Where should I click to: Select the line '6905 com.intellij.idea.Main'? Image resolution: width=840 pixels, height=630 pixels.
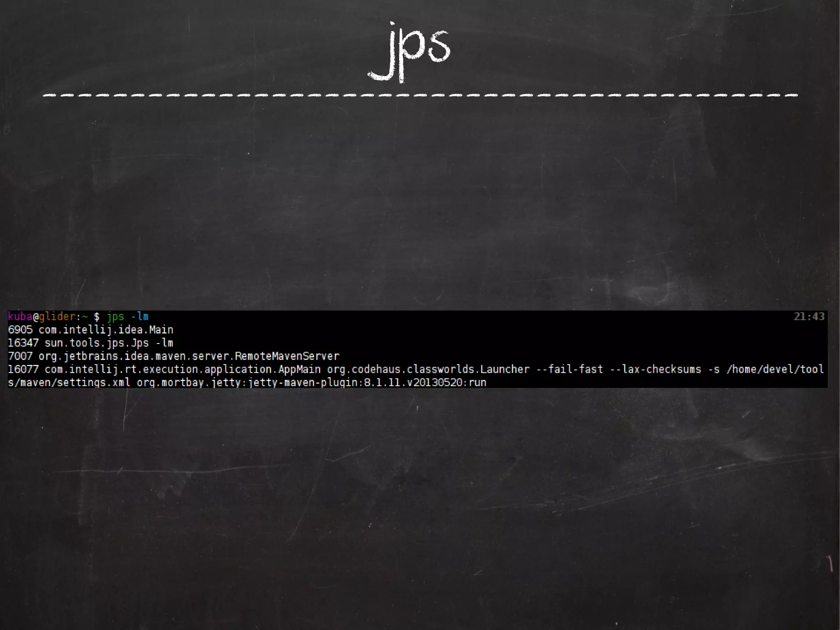[91, 330]
